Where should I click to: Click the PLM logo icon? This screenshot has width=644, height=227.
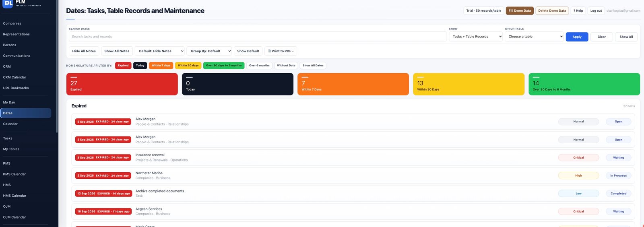tap(8, 4)
